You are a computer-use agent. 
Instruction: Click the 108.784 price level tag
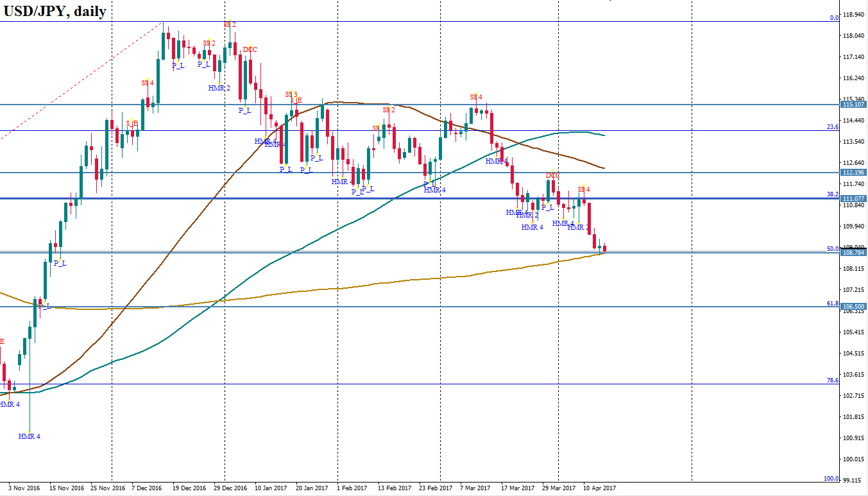click(x=854, y=252)
